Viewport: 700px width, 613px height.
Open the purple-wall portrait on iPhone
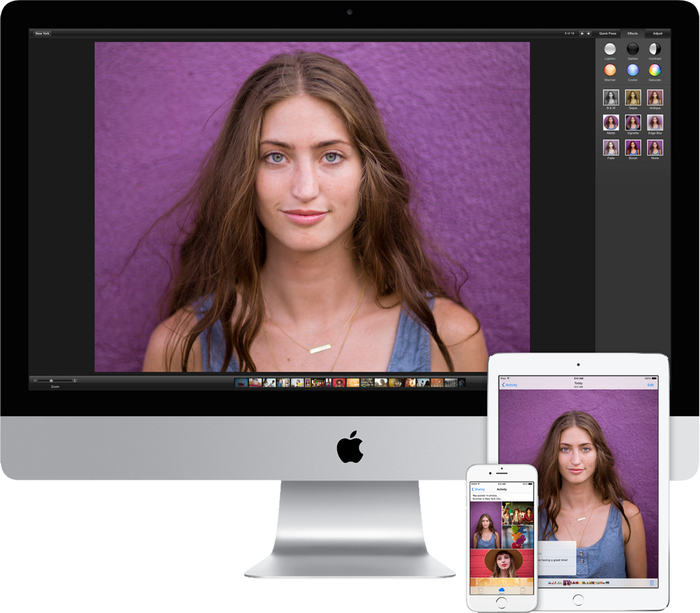[485, 525]
